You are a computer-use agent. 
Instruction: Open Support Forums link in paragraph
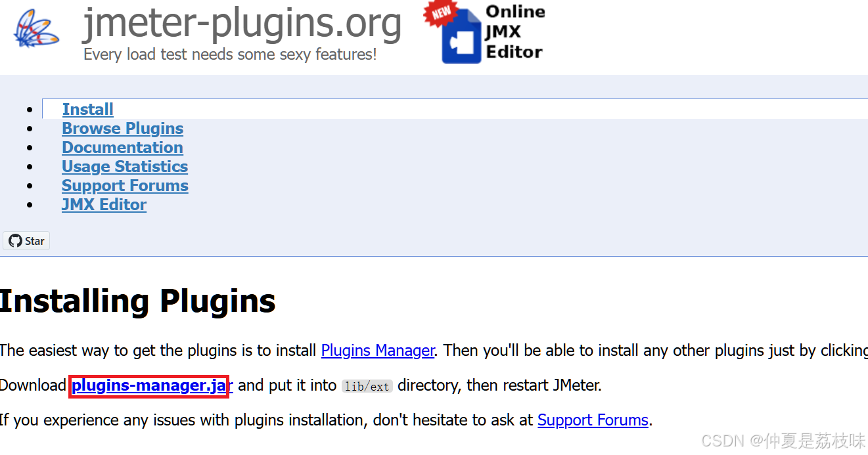(593, 420)
